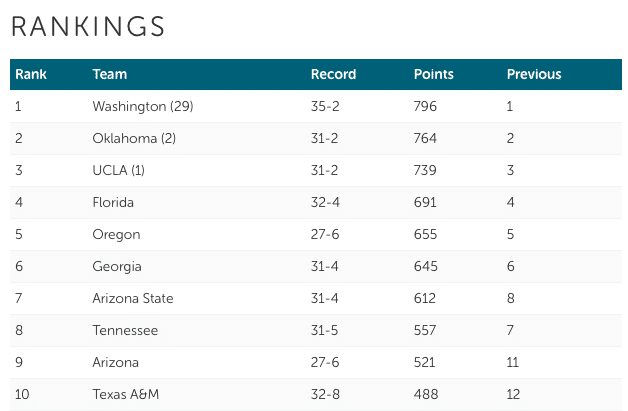Click the 27-6 record for Oregon
628x411 pixels.
point(325,234)
